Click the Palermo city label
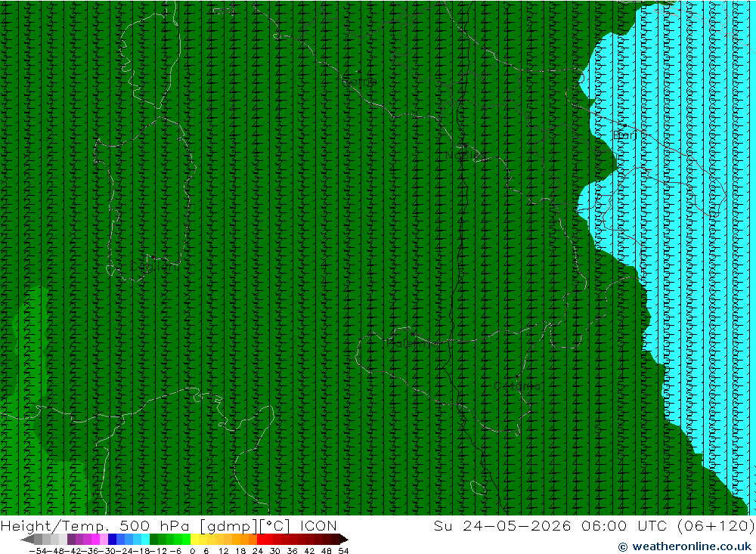This screenshot has height=554, width=756. (x=413, y=343)
